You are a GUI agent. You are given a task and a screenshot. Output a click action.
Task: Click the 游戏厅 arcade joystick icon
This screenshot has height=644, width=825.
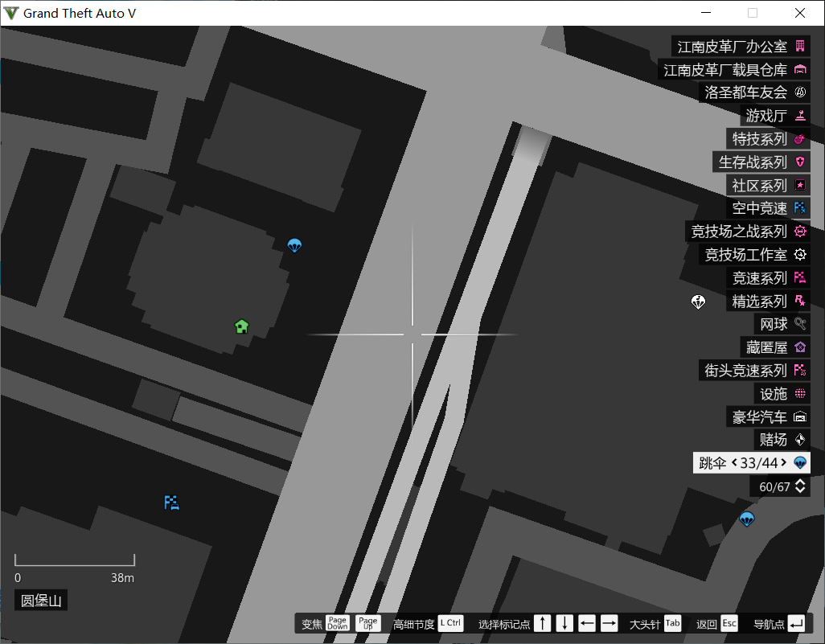[x=800, y=115]
